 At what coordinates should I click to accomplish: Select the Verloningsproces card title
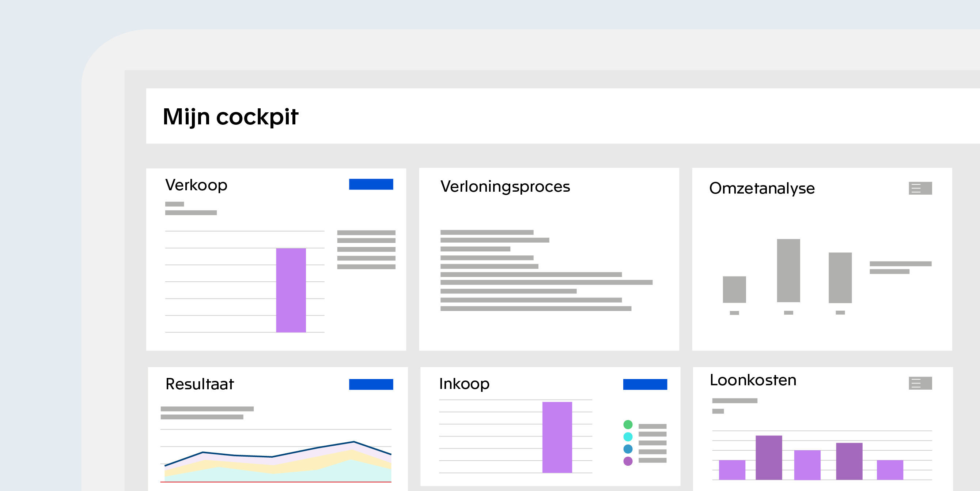coord(505,187)
